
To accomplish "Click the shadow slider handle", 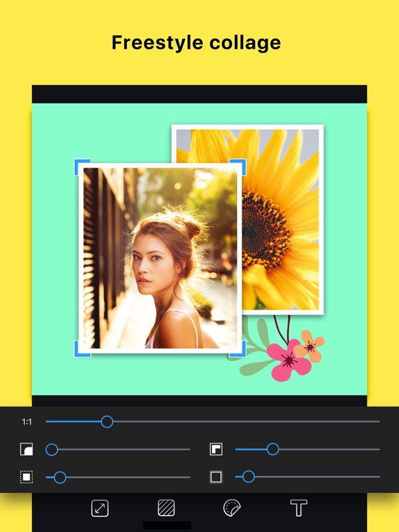I will (x=273, y=449).
